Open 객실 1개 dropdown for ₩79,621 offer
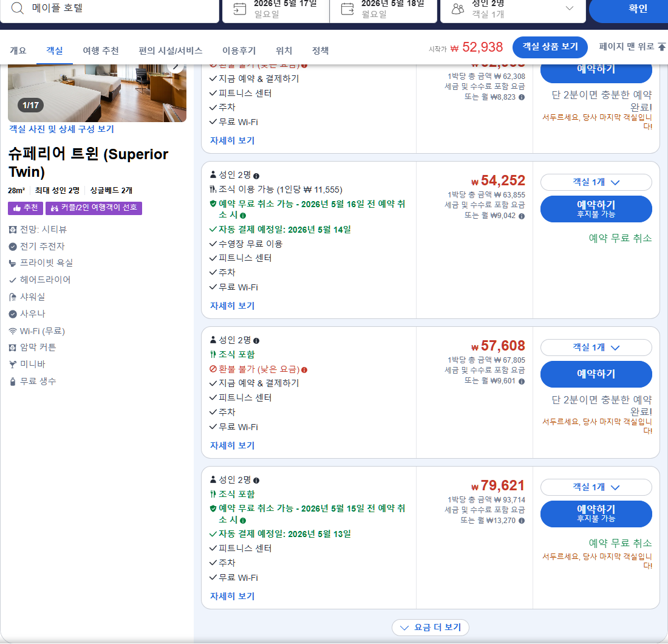 tap(596, 487)
